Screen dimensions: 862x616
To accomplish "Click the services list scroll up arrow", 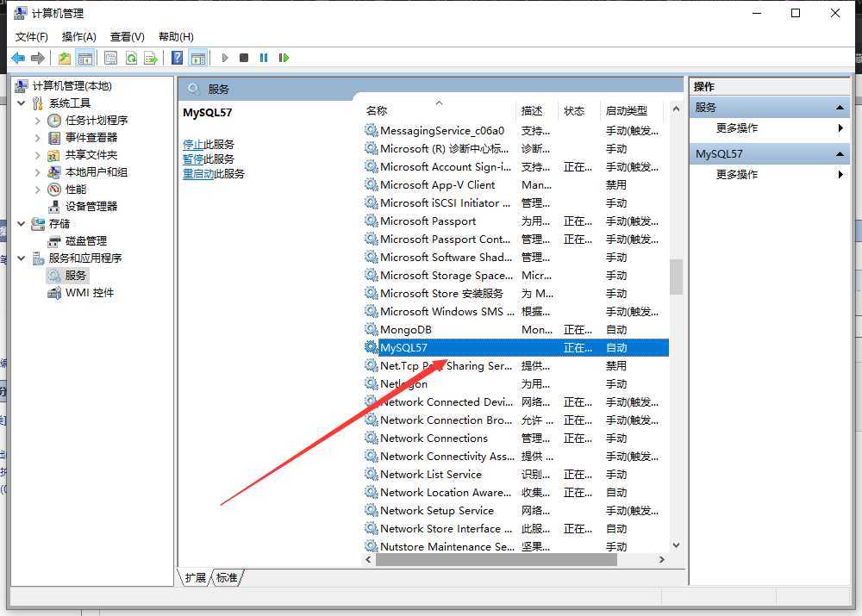I will (676, 109).
